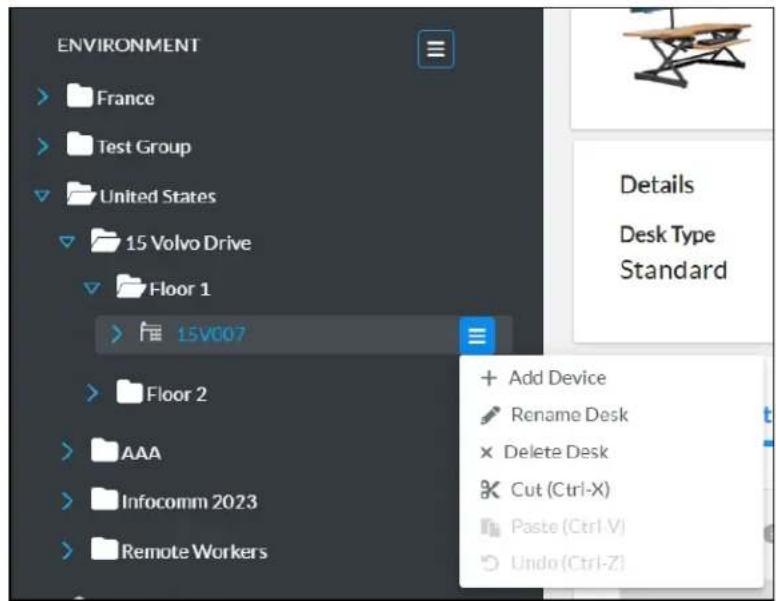Collapse the 15 Volvo Drive node
Image resolution: width=776 pixels, height=601 pixels.
[x=67, y=242]
